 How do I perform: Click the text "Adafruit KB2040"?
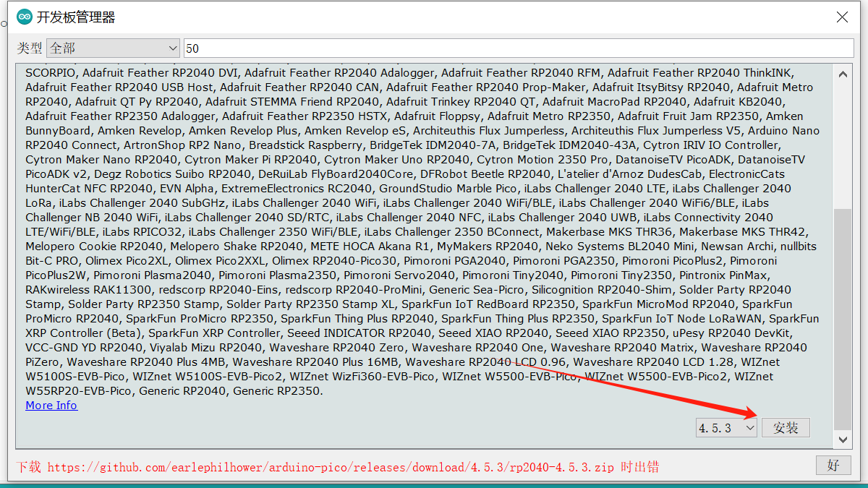(738, 102)
